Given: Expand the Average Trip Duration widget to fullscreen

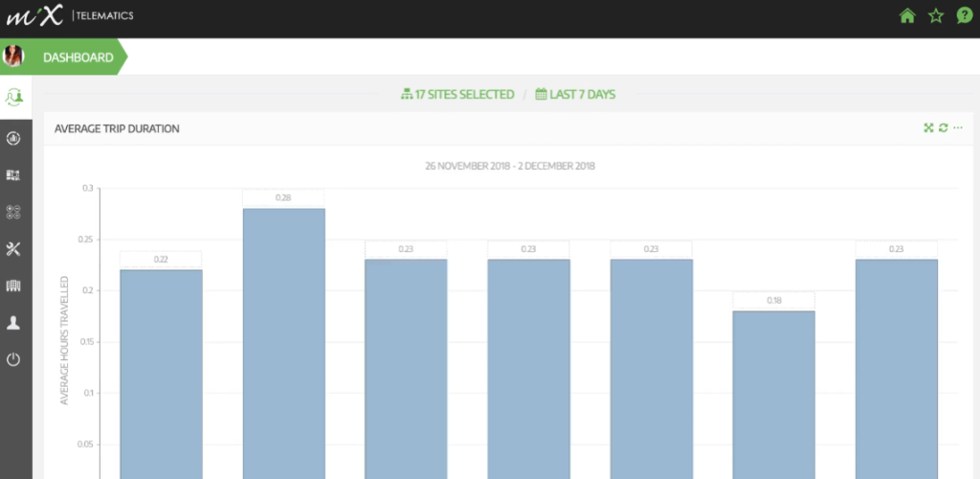Looking at the screenshot, I should tap(927, 127).
